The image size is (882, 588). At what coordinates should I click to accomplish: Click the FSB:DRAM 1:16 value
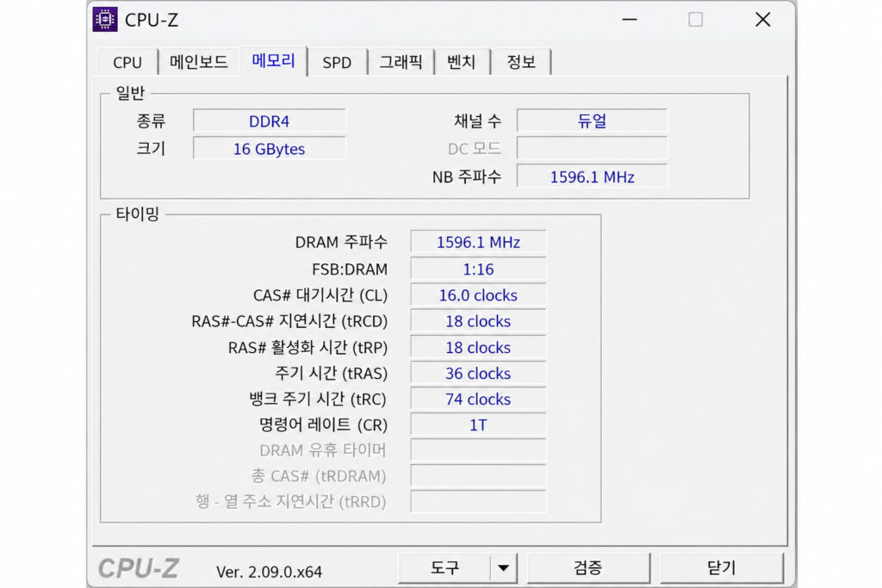point(478,269)
